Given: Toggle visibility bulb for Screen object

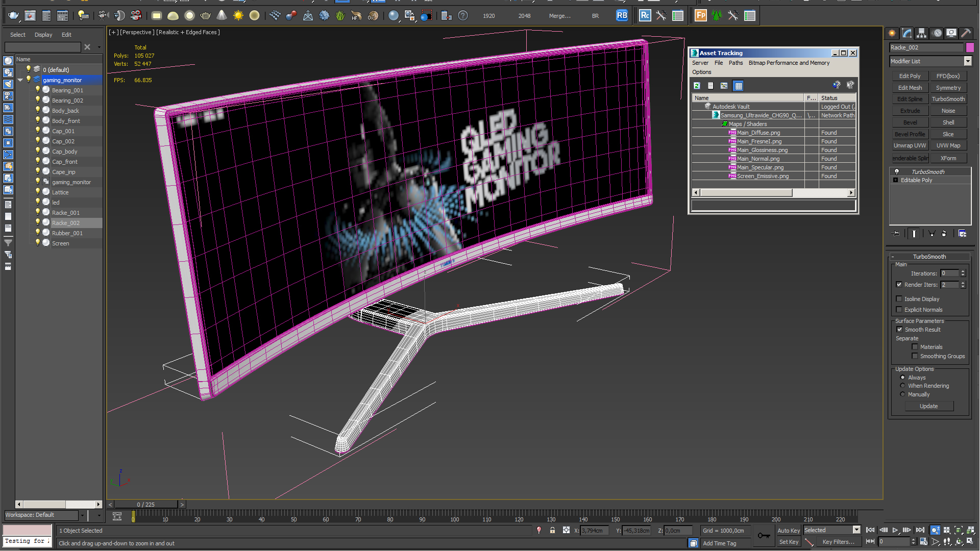Looking at the screenshot, I should click(37, 243).
